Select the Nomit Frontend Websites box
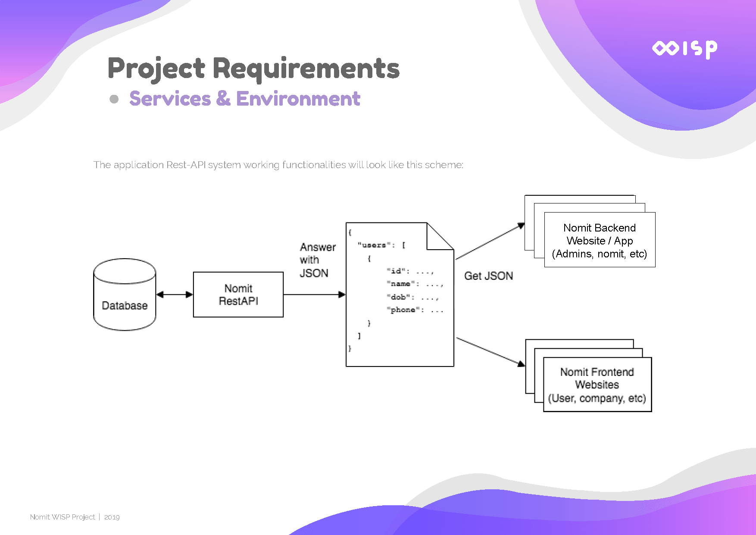756x535 pixels. click(597, 385)
